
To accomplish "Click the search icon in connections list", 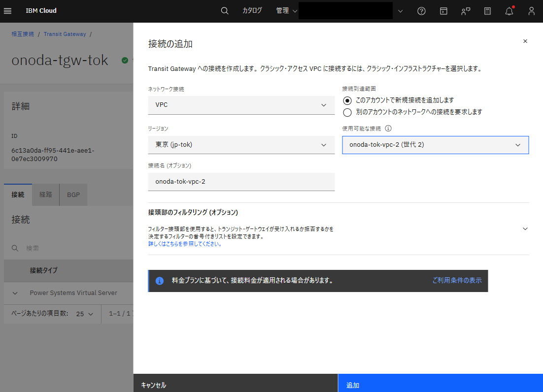I will click(15, 248).
